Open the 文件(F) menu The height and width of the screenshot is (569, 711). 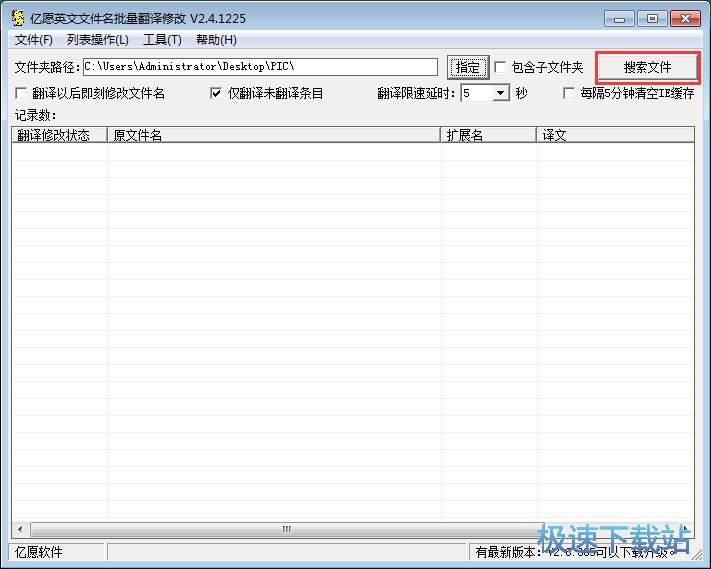tap(34, 40)
